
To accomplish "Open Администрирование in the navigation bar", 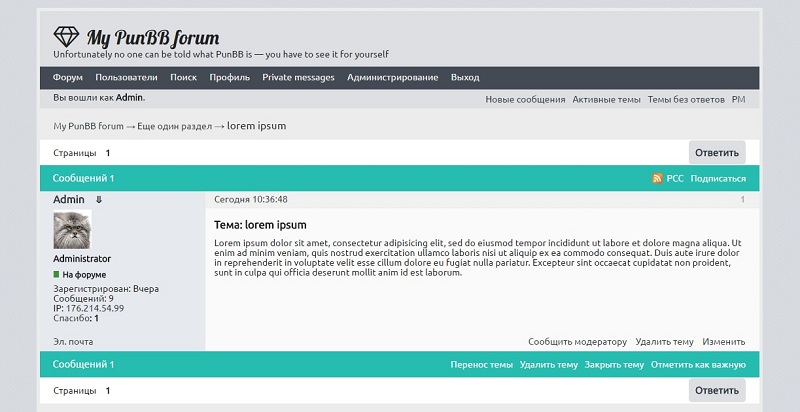I will 392,78.
